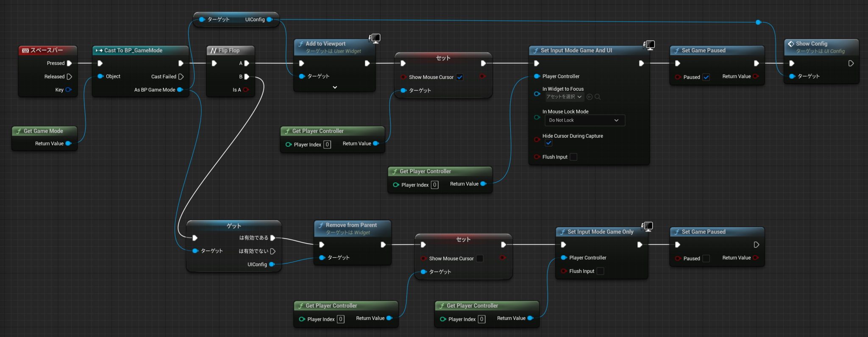Toggle the Hide Cursor During Capture checkbox
Viewport: 868px width, 337px height.
(548, 143)
